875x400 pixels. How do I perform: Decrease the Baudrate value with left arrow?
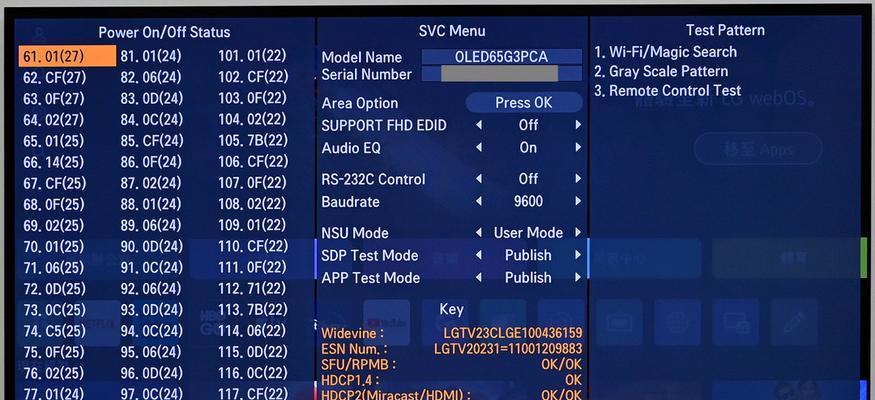tap(479, 201)
